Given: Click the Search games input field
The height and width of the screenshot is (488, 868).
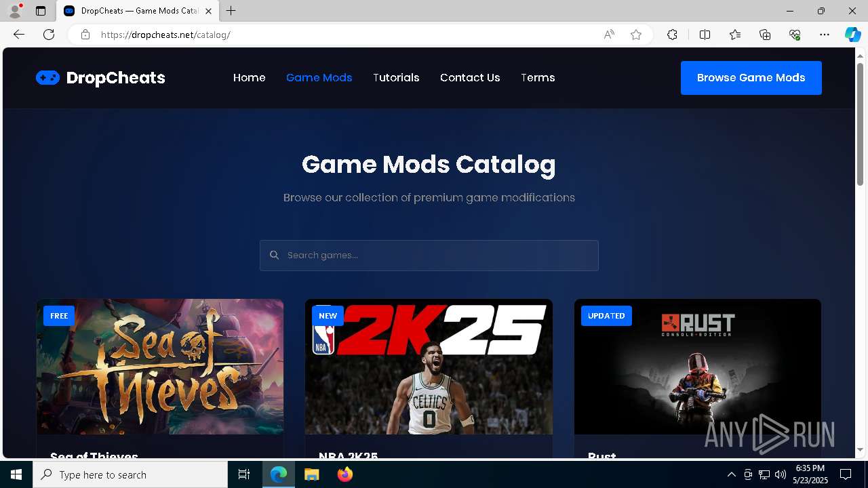Looking at the screenshot, I should point(429,256).
